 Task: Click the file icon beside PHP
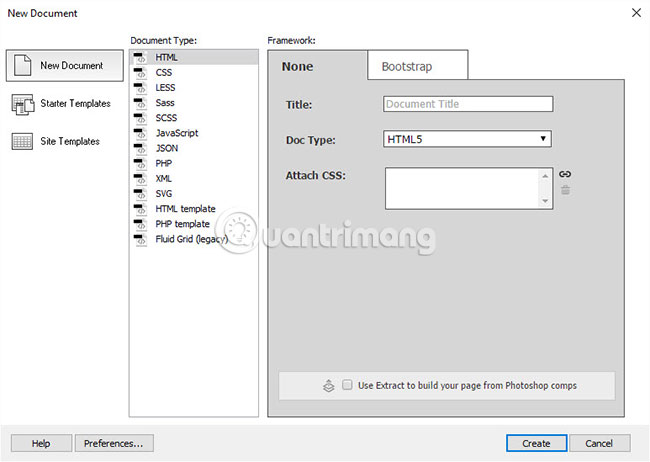point(140,164)
